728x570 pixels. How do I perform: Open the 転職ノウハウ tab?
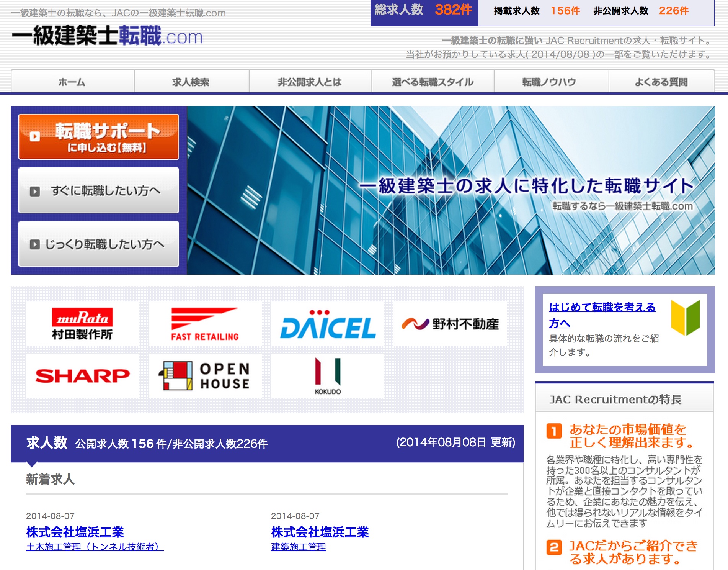point(549,82)
